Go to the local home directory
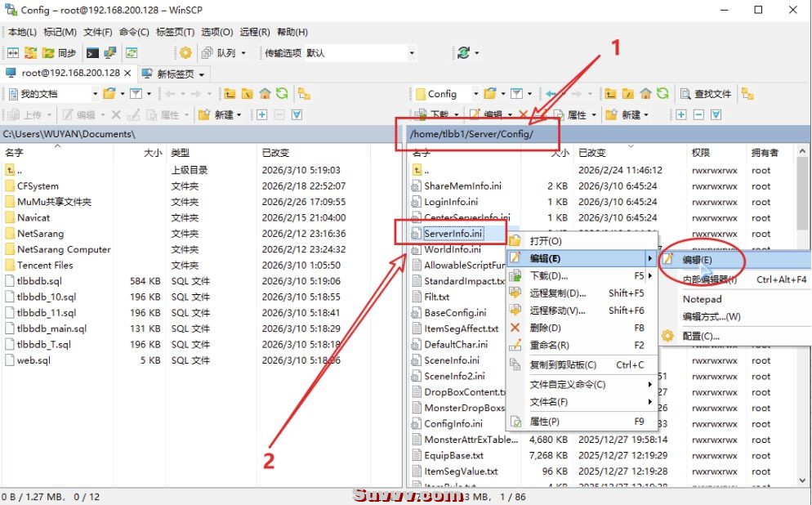Image resolution: width=812 pixels, height=505 pixels. click(x=265, y=94)
